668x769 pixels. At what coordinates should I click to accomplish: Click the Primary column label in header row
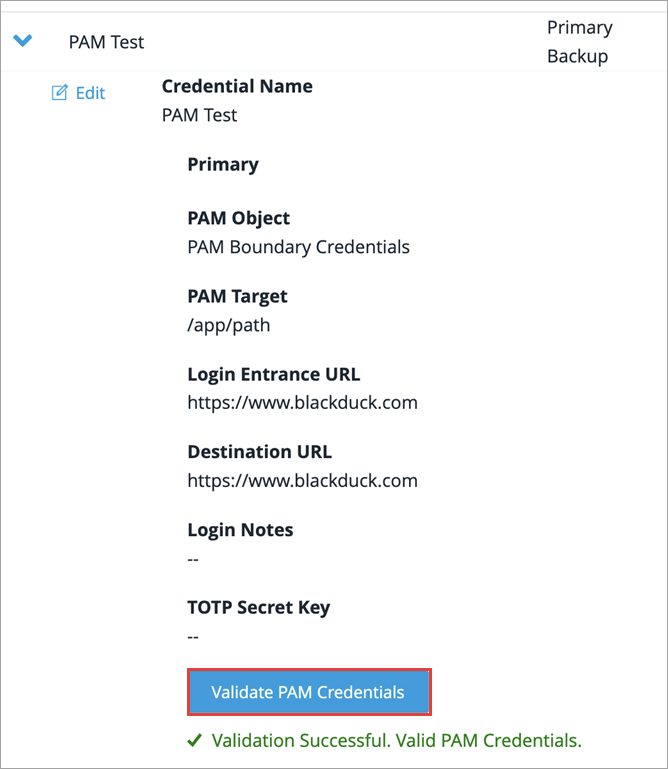tap(579, 27)
